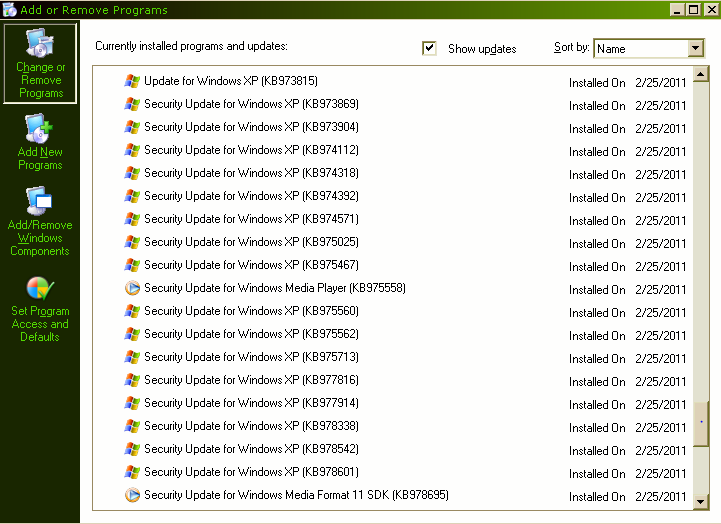Select Update for Windows XP (KB973815)
This screenshot has height=524, width=721.
231,81
